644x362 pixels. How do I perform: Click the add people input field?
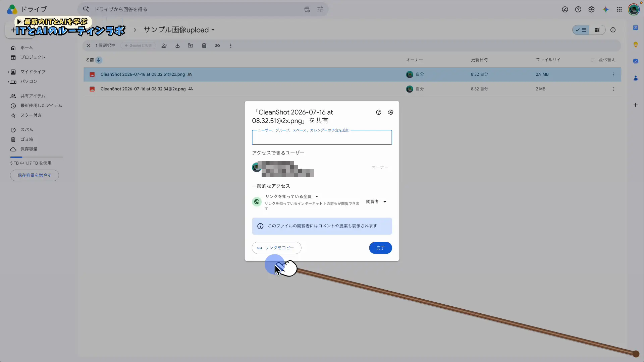click(322, 137)
